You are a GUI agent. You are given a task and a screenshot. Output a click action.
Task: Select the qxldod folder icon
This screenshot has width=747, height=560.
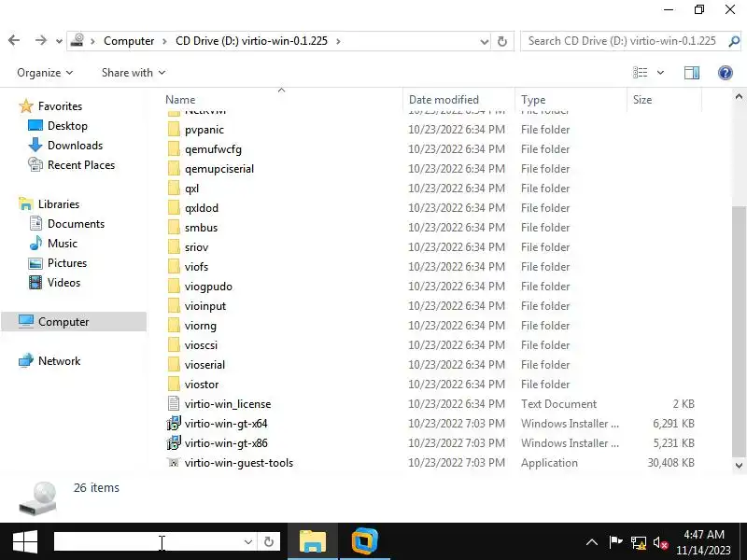(x=174, y=207)
